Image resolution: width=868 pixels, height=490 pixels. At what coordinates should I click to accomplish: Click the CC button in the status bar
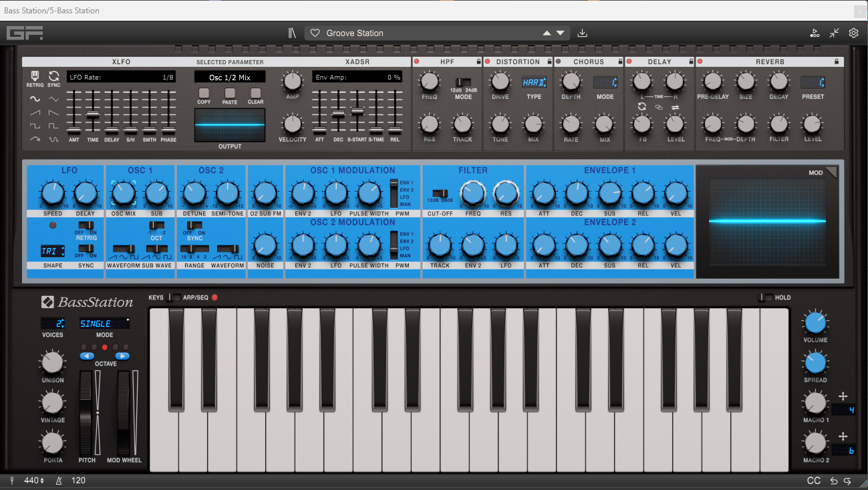coord(813,481)
